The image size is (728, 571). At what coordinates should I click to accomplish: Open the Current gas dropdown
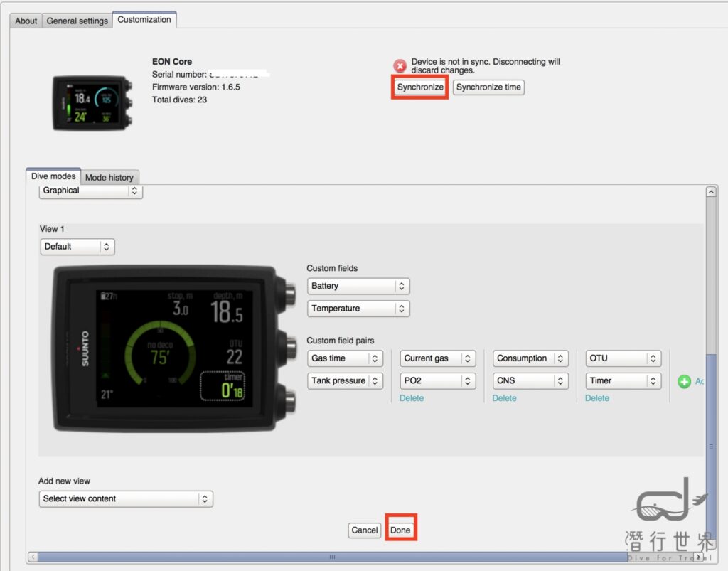point(437,358)
